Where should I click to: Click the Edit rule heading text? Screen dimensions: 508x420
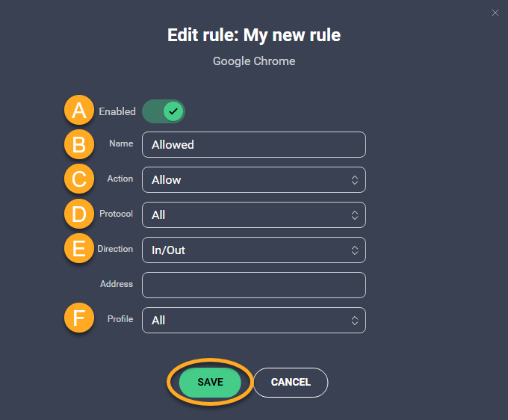point(254,35)
